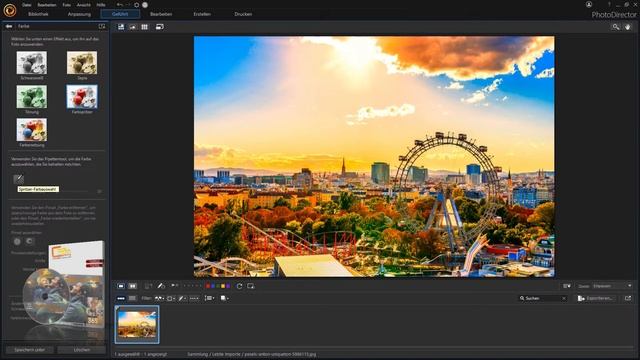This screenshot has height=360, width=640.
Task: Select the Geführt tab
Action: pos(120,14)
